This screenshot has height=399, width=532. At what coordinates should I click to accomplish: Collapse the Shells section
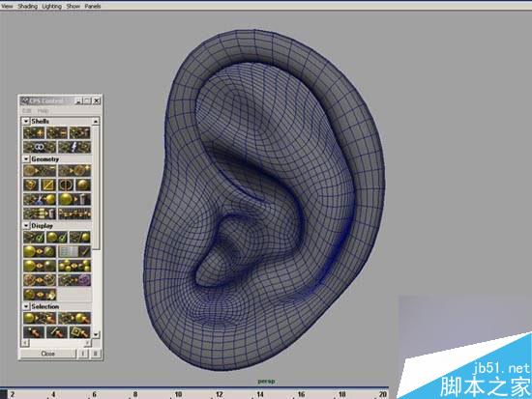(x=26, y=121)
